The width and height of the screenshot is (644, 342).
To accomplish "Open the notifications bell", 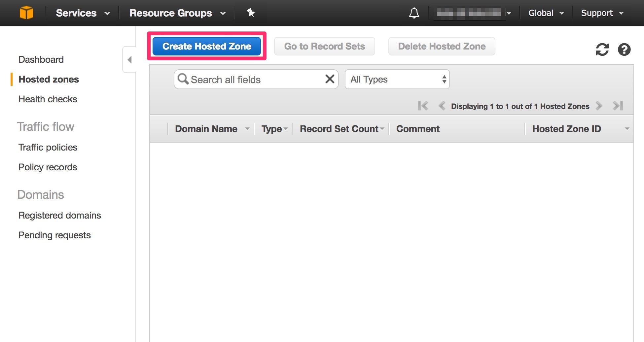I will point(414,13).
